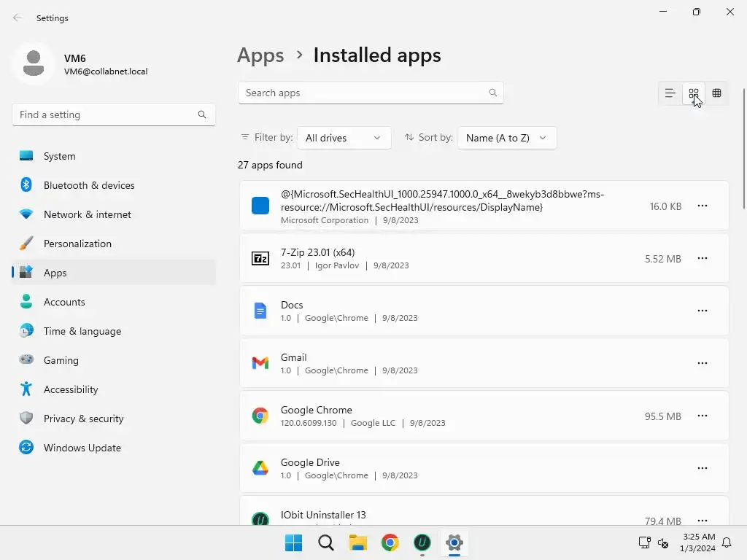Image resolution: width=747 pixels, height=560 pixels.
Task: Open Privacy & security settings
Action: [113, 419]
